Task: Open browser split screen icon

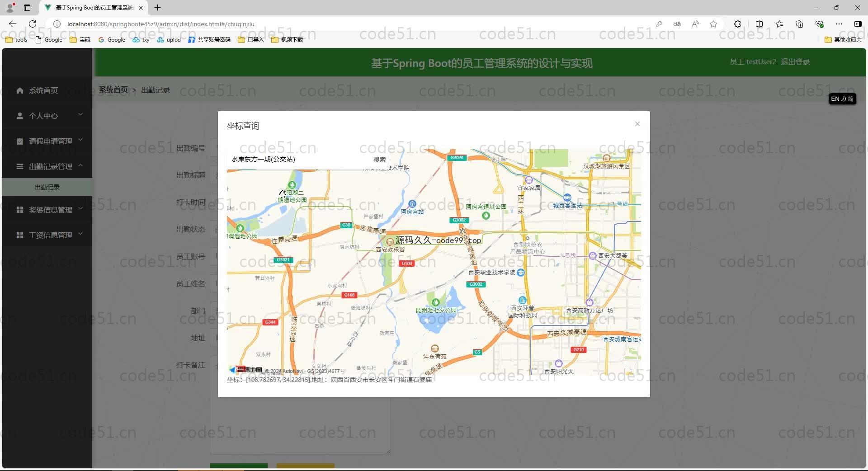Action: [x=759, y=24]
